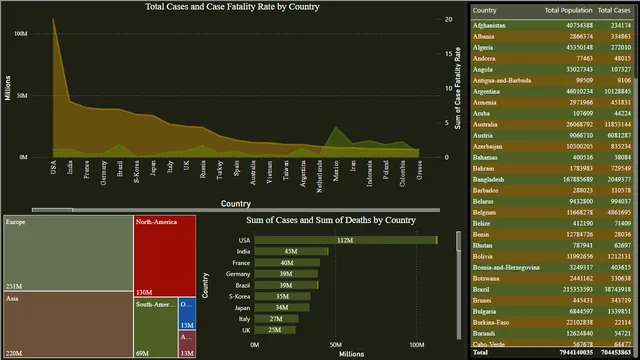
Task: Select the Azerbaijan table row
Action: [x=552, y=147]
